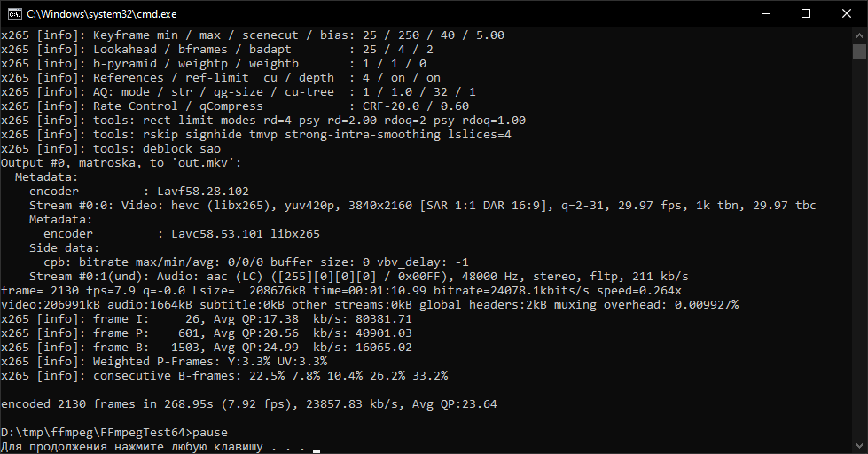The height and width of the screenshot is (454, 868).
Task: Click the 'pause' command at the prompt
Action: (x=210, y=433)
